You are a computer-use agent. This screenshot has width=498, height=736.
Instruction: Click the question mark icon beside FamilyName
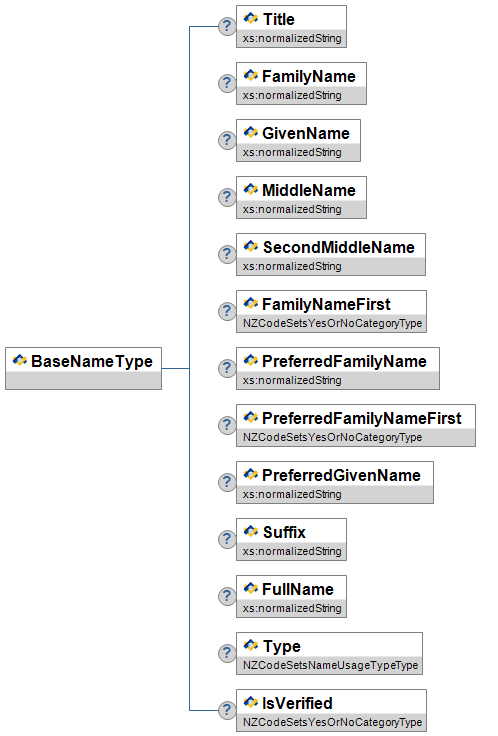pos(227,84)
